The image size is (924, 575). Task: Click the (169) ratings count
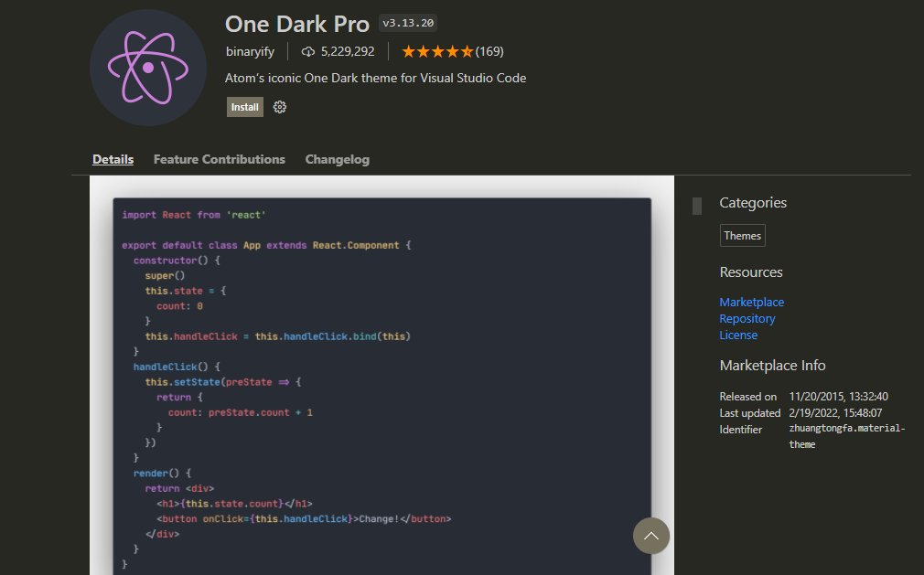tap(489, 52)
